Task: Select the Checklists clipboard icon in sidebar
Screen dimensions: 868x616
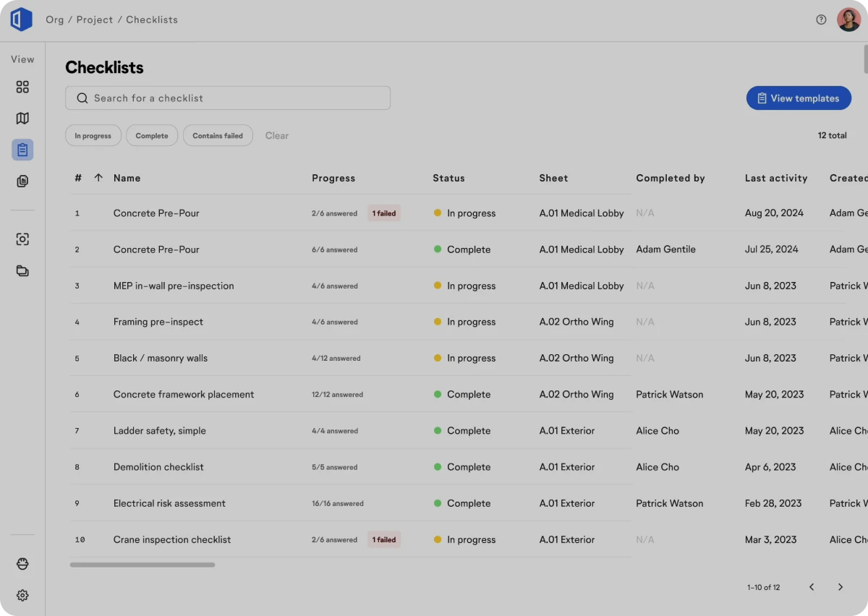Action: [x=22, y=150]
